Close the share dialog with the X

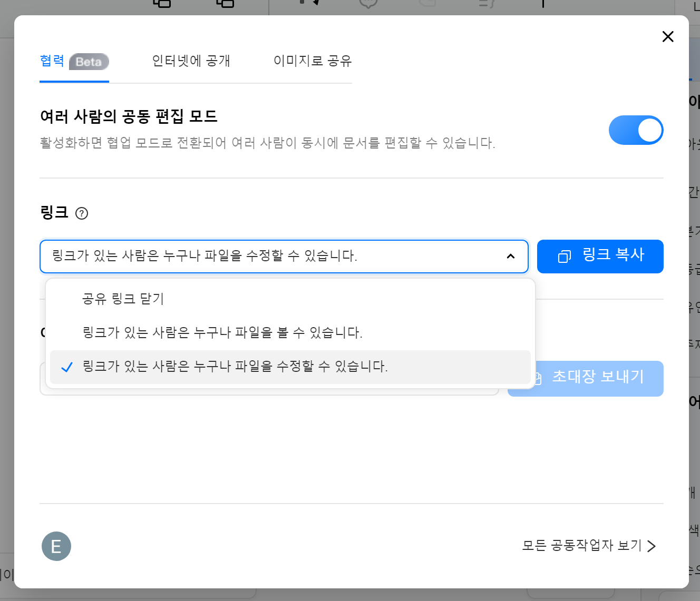point(668,36)
